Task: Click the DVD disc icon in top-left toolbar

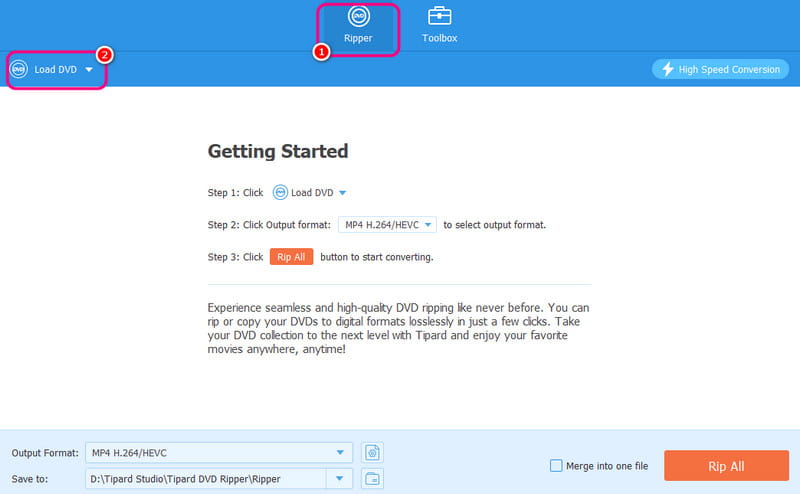Action: (18, 70)
